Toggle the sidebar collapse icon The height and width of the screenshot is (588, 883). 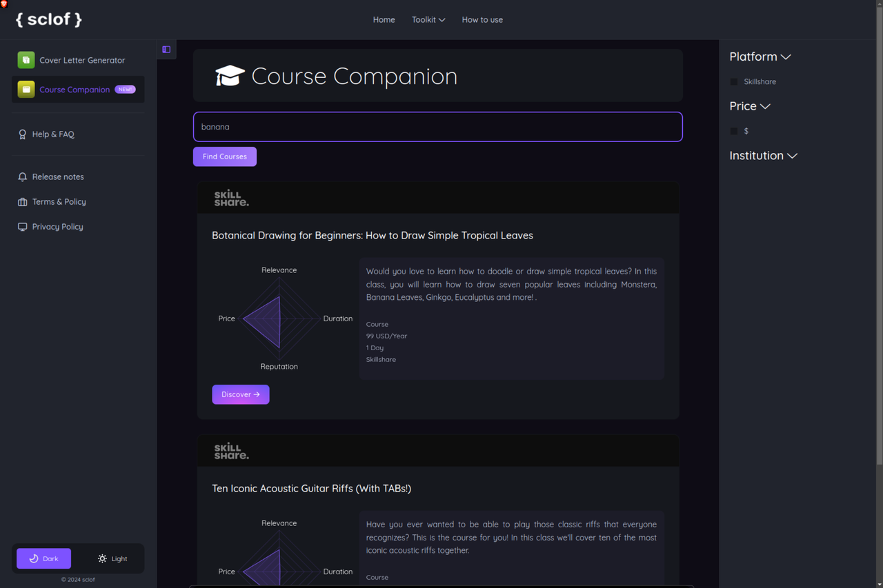click(166, 50)
